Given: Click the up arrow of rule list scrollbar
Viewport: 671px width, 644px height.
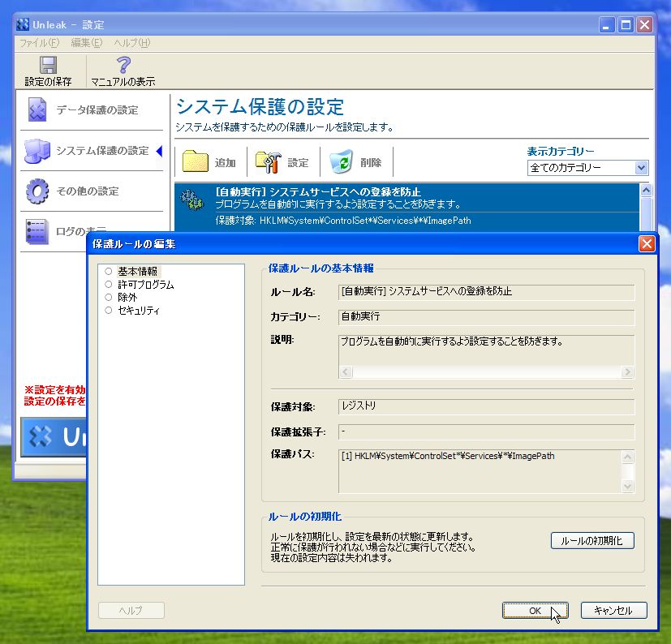Looking at the screenshot, I should pos(646,190).
